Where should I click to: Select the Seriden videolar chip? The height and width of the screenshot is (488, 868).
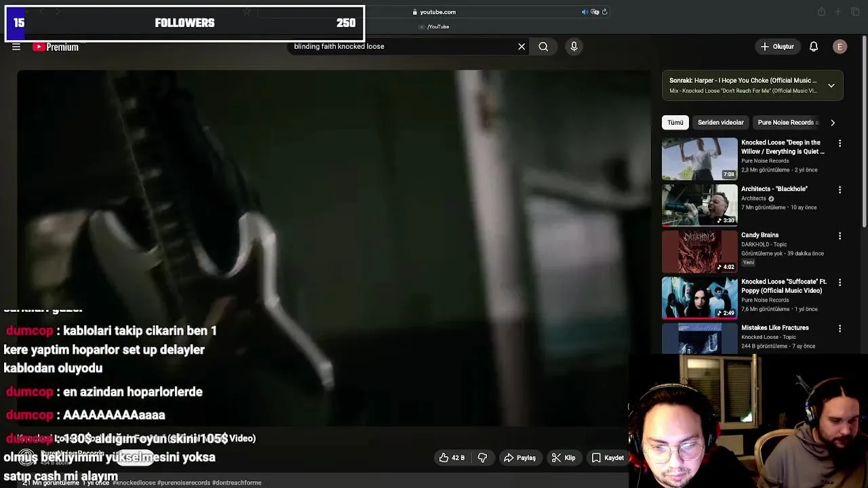pyautogui.click(x=720, y=123)
